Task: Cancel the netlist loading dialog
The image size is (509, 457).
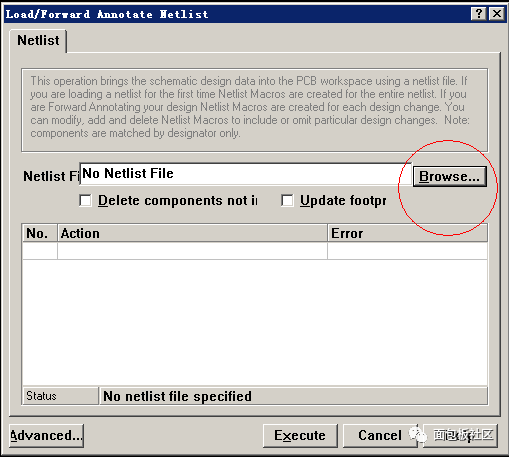Action: click(380, 436)
